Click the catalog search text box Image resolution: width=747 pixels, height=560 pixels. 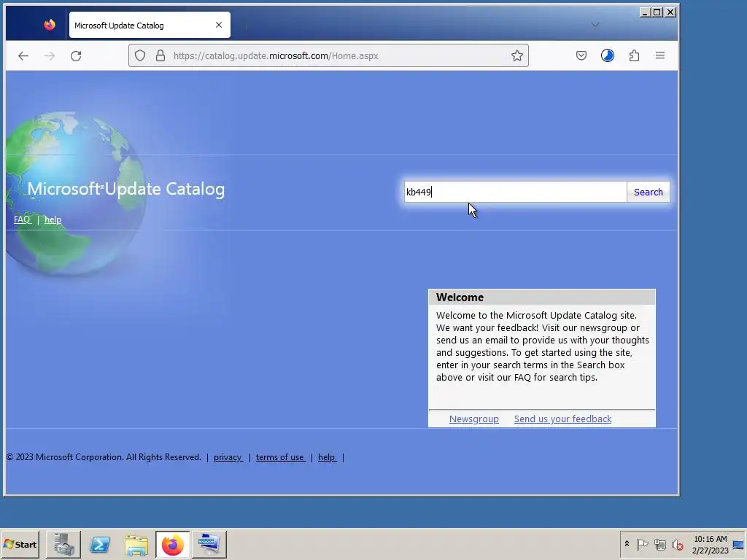[516, 192]
